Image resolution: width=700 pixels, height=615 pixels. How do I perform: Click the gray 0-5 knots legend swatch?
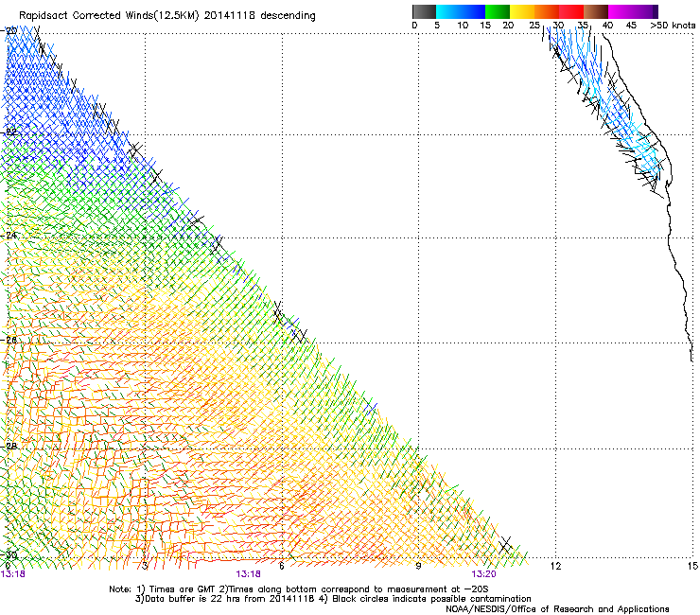pyautogui.click(x=424, y=11)
